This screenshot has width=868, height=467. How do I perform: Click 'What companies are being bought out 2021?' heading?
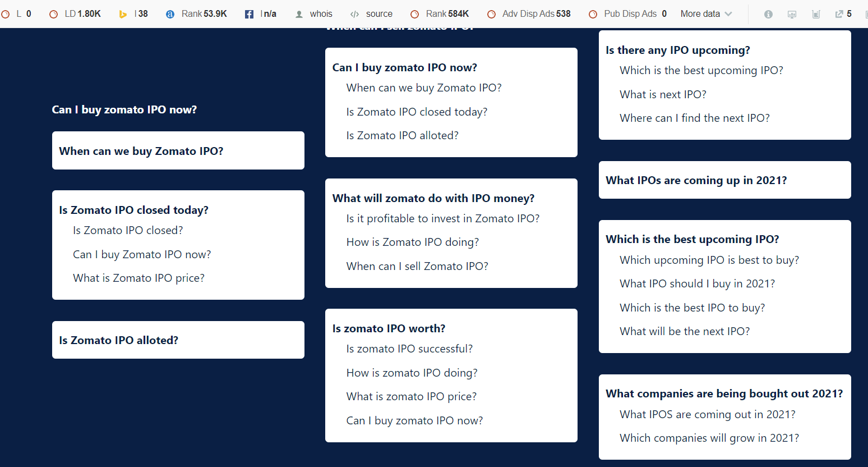click(724, 393)
